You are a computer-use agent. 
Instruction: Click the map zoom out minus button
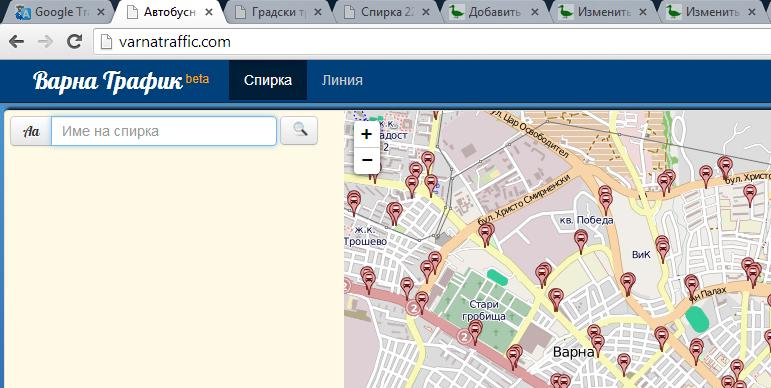366,160
